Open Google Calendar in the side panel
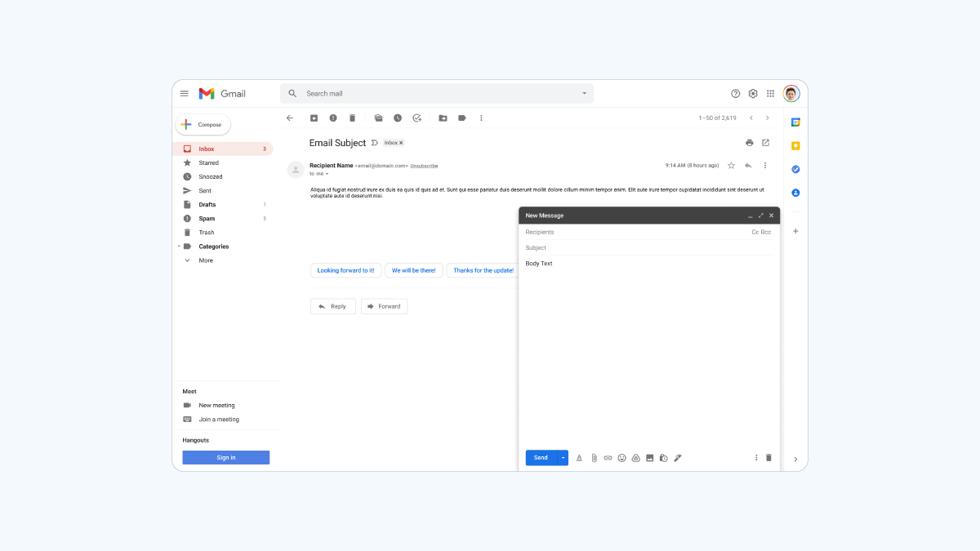This screenshot has height=551, width=980. 795,122
